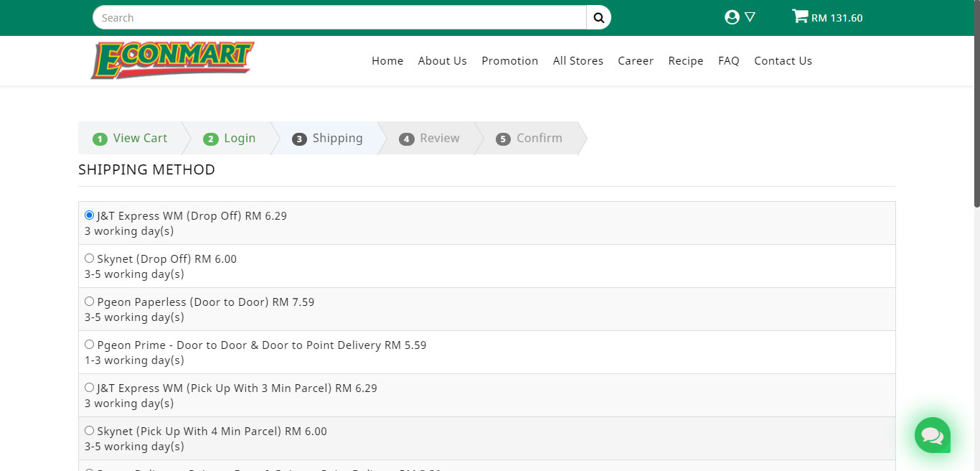
Task: Open the About Us page
Action: 443,61
